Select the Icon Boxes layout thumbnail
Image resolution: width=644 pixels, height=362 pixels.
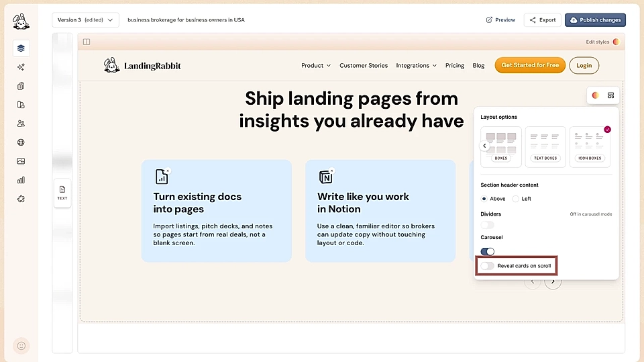[x=590, y=147]
